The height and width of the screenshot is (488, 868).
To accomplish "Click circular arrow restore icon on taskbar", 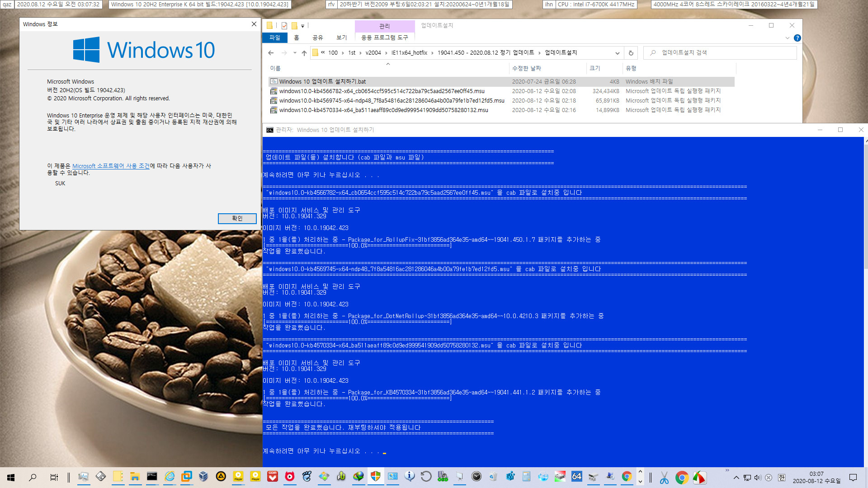I will pyautogui.click(x=426, y=477).
